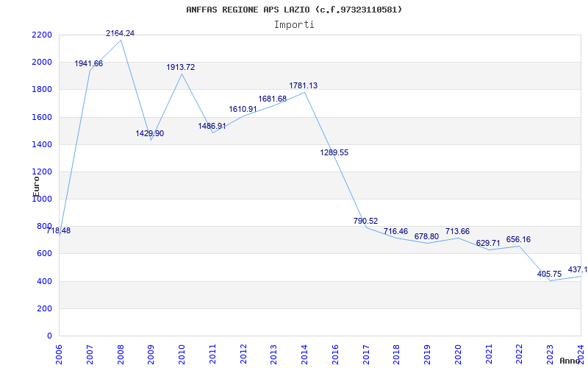Viewport: 588px width, 368px height.
Task: Click the x-axis year 2013
Action: tap(273, 354)
